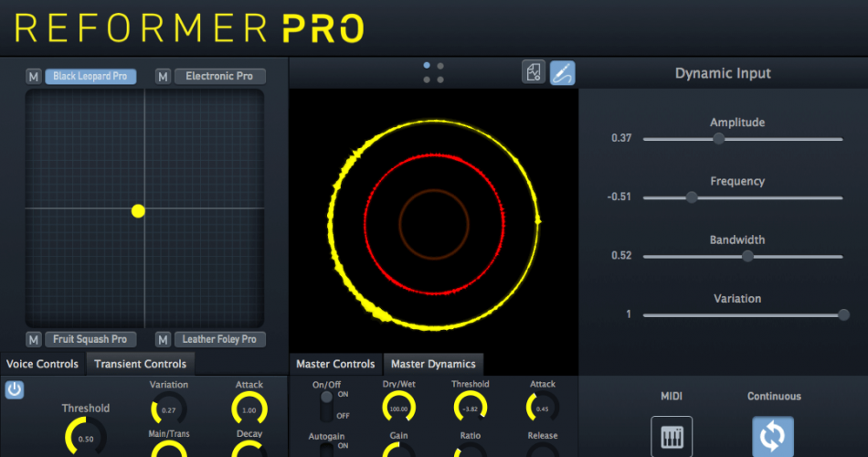Switch to the Master Controls tab
The image size is (868, 457).
click(335, 364)
